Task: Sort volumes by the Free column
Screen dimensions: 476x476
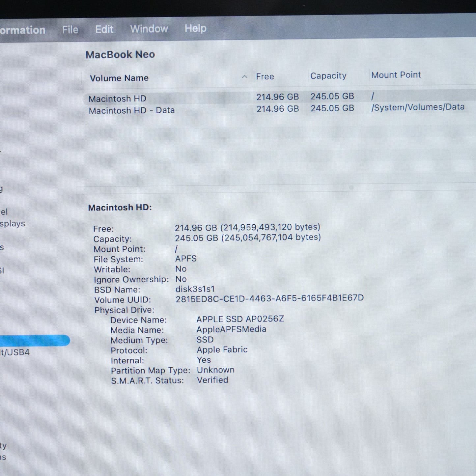Action: point(265,76)
